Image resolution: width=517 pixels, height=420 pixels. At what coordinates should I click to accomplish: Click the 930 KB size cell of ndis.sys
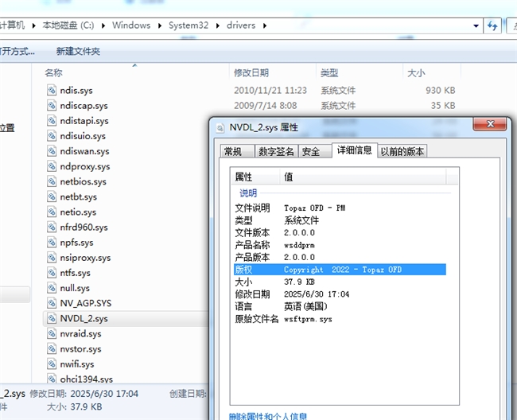[440, 90]
